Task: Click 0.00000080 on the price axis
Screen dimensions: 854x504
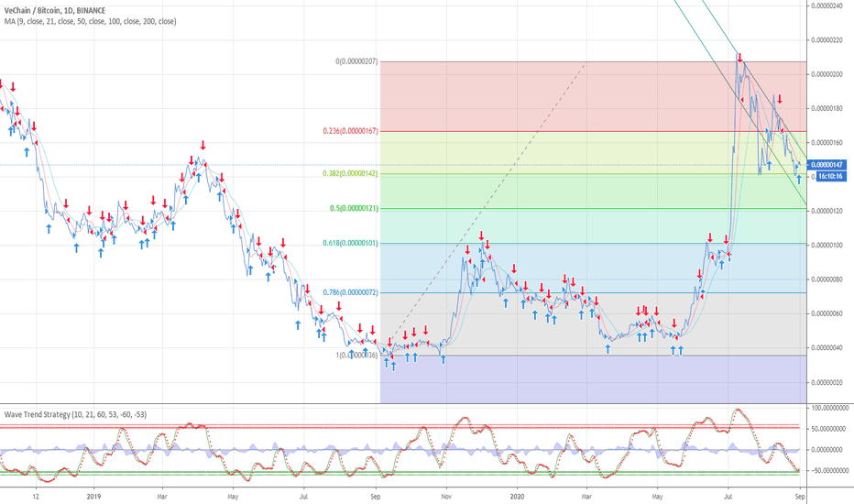Action: [827, 279]
